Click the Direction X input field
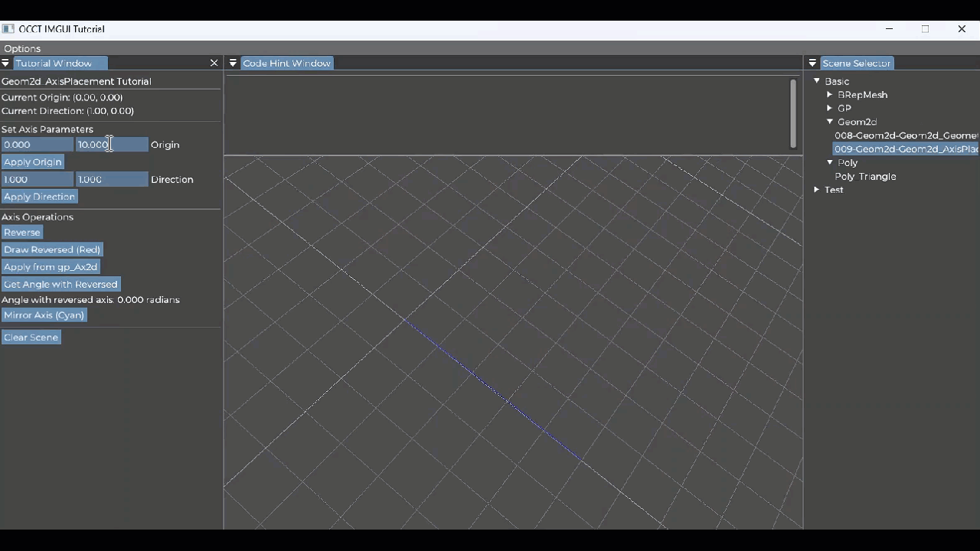Screen dimensions: 980x551 pyautogui.click(x=37, y=179)
